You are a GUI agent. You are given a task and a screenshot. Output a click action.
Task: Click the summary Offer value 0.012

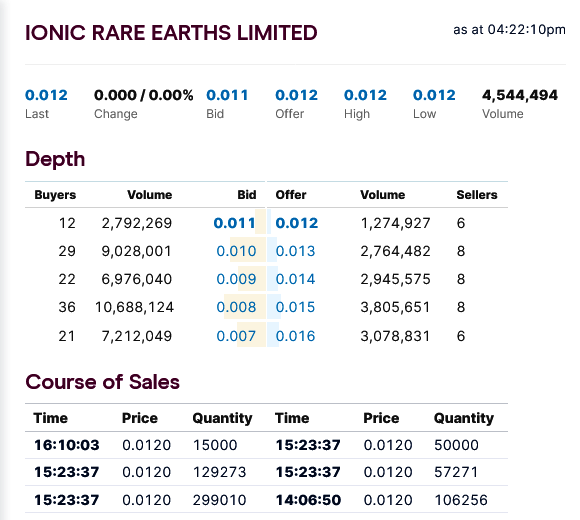pyautogui.click(x=296, y=95)
